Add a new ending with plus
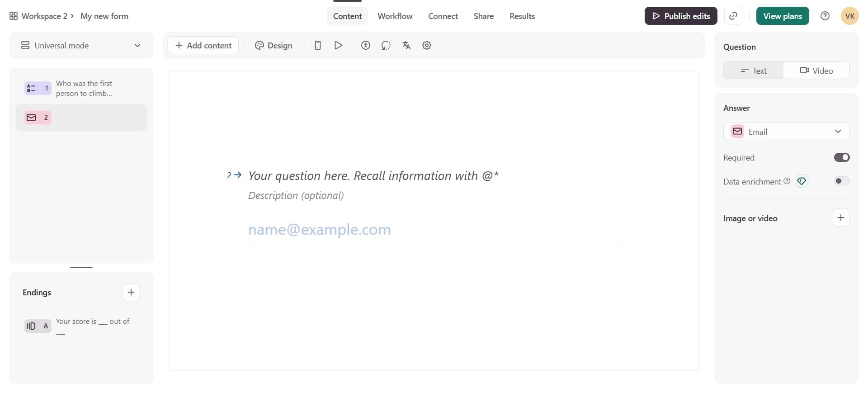This screenshot has width=868, height=393. [x=131, y=292]
